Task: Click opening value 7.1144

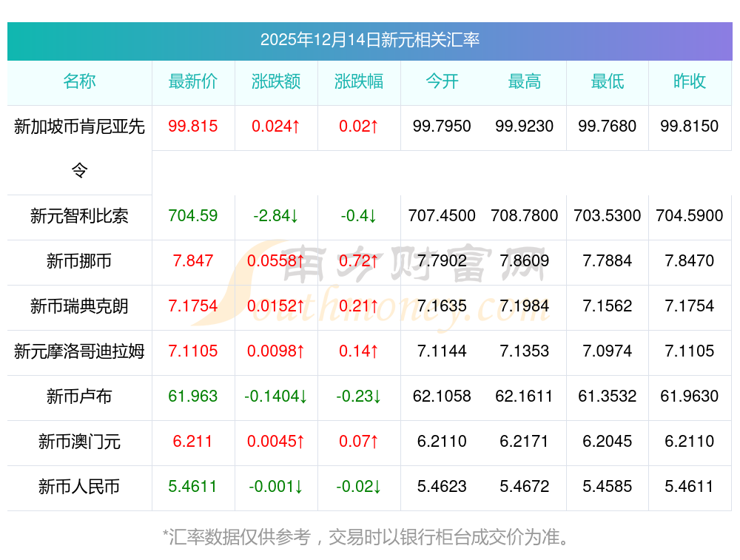Action: [x=442, y=351]
